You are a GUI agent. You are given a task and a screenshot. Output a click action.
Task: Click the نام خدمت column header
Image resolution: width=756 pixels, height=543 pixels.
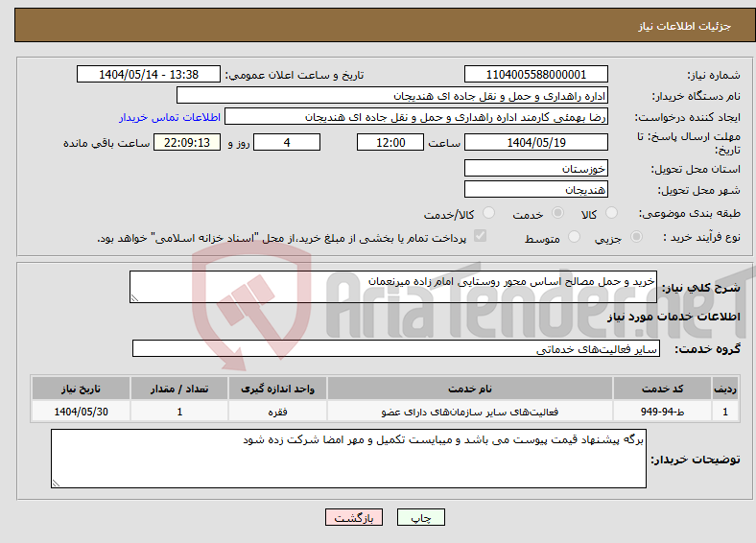tap(470, 389)
